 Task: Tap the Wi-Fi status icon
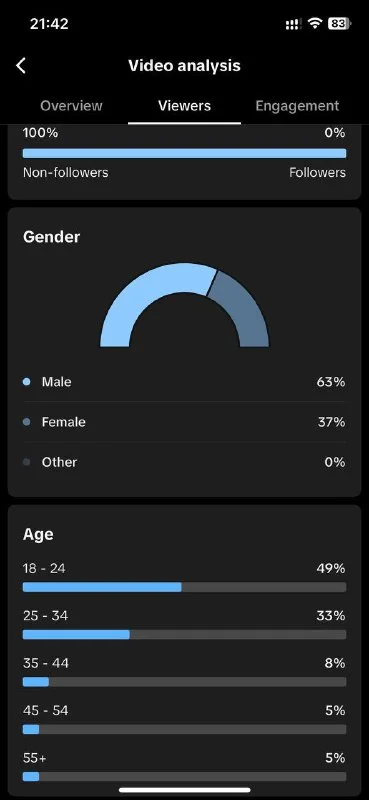click(x=314, y=23)
